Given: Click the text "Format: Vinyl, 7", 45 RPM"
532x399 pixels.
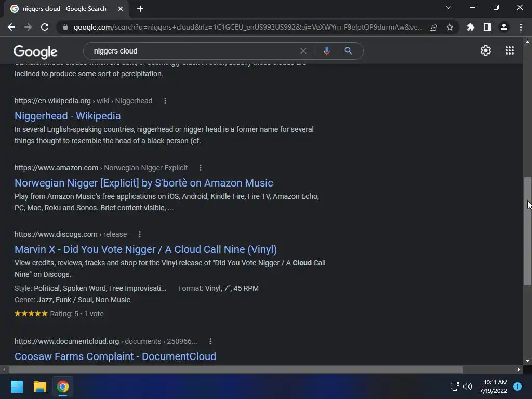Looking at the screenshot, I should [x=219, y=288].
